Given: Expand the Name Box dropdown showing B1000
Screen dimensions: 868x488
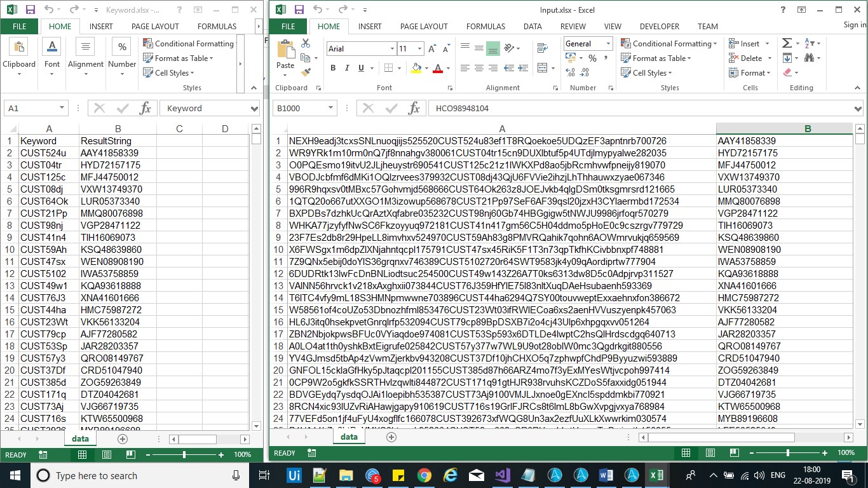Looking at the screenshot, I should pos(331,109).
